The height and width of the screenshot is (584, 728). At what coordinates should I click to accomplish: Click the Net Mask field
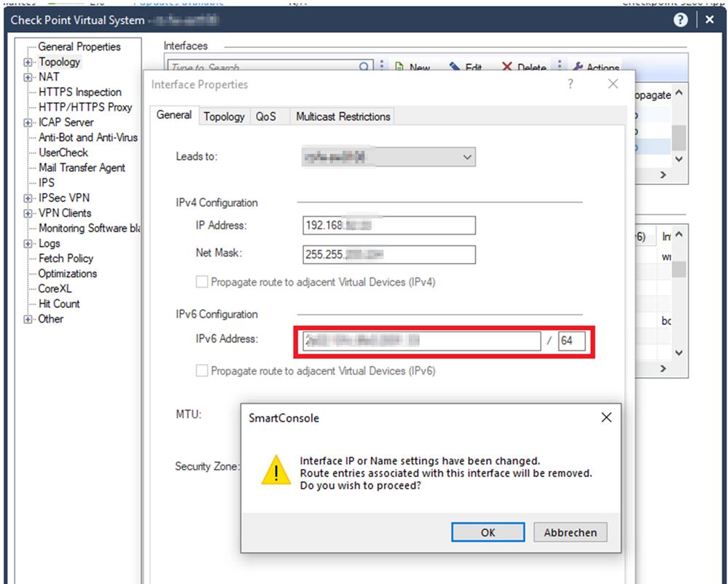(x=389, y=255)
